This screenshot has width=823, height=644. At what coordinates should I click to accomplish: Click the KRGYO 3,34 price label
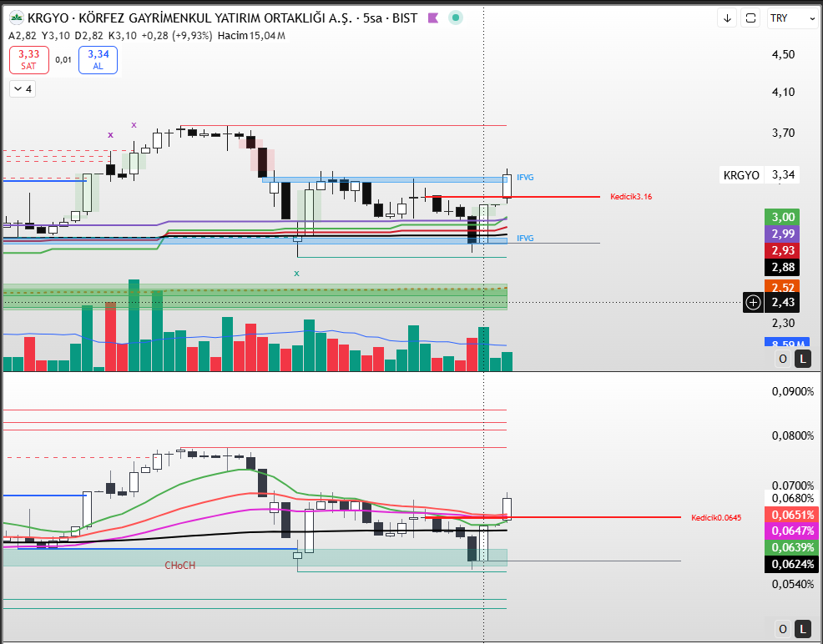click(x=760, y=175)
